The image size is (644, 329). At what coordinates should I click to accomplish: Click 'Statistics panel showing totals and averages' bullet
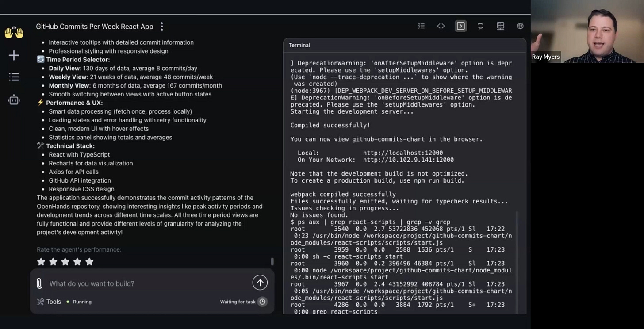pos(111,137)
